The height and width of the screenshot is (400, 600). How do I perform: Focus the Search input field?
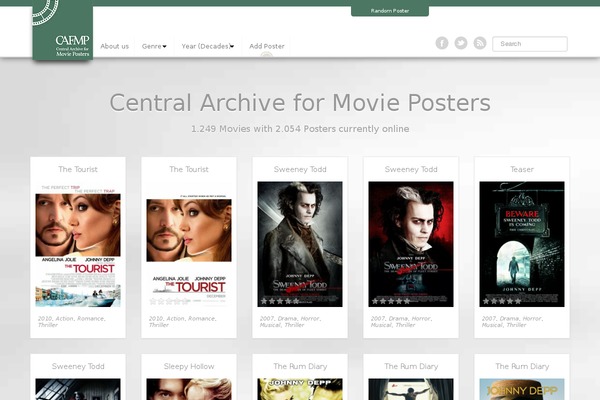point(530,44)
